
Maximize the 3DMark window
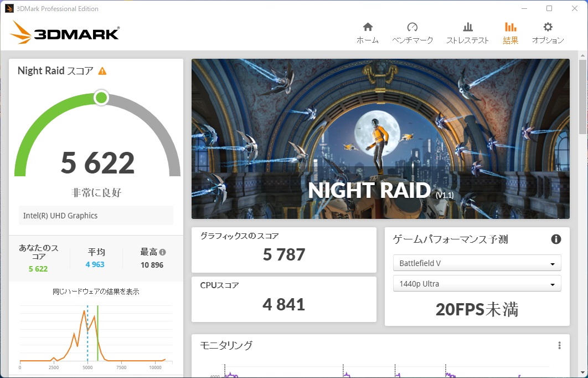tap(549, 8)
